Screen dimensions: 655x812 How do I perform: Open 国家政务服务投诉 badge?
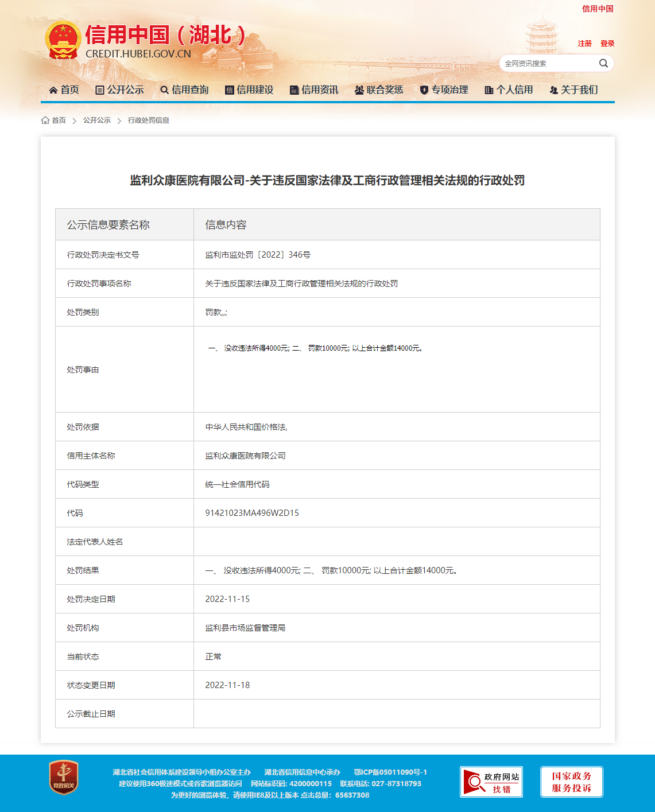572,782
